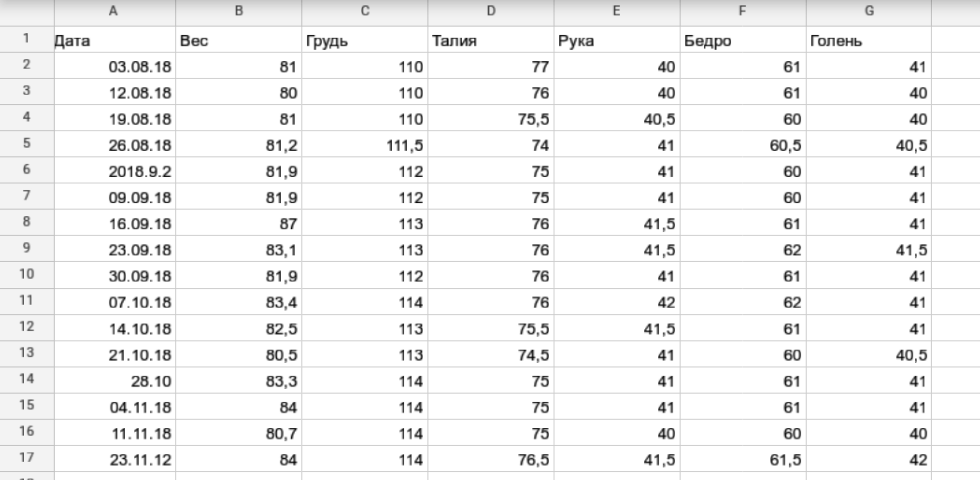
Task: Click the column G header
Action: [869, 11]
